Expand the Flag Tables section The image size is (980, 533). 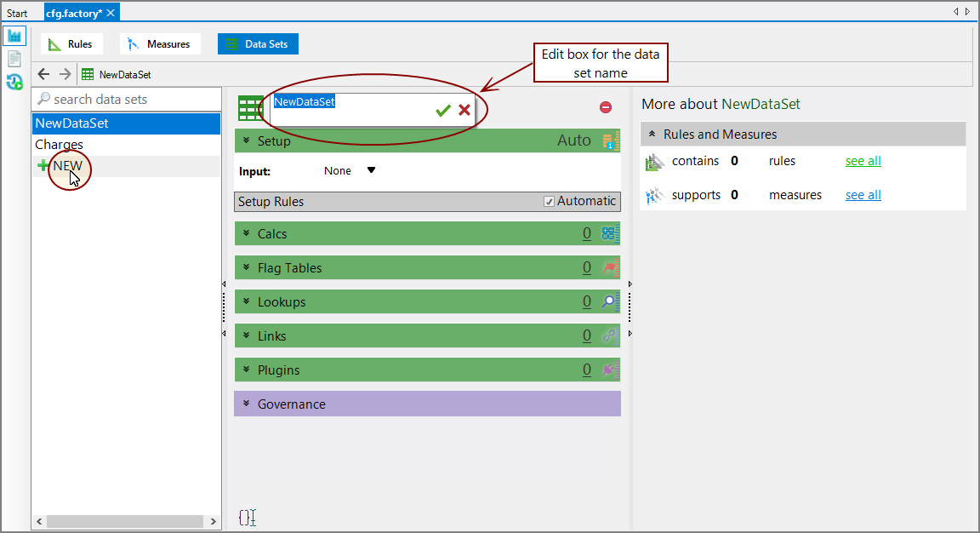click(x=247, y=268)
